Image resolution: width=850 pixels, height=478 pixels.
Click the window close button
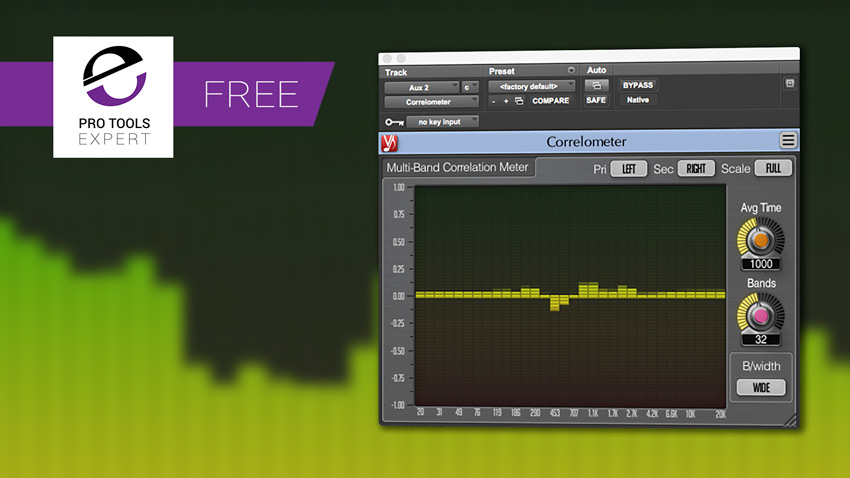pos(387,58)
